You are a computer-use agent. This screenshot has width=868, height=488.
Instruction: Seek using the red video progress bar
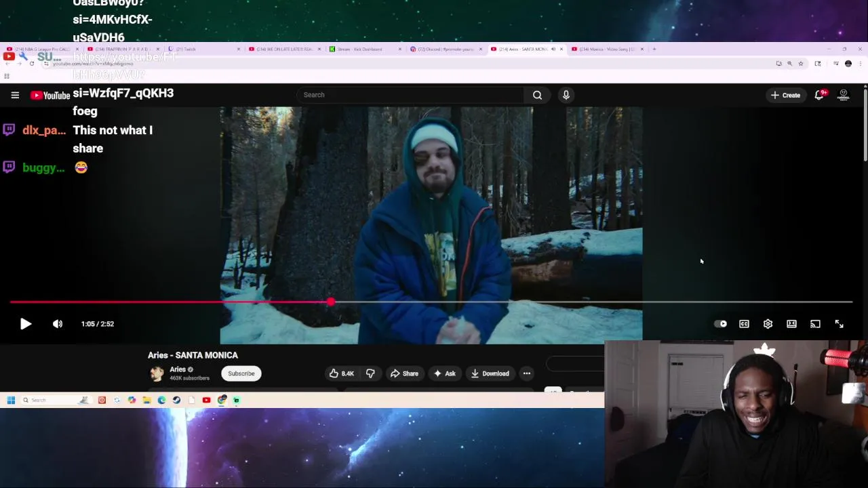tap(431, 302)
